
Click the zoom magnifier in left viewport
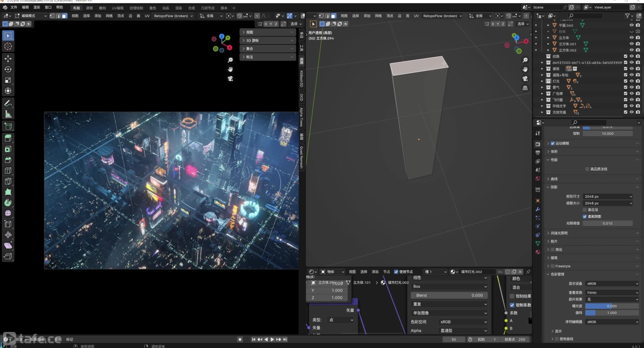230,60
